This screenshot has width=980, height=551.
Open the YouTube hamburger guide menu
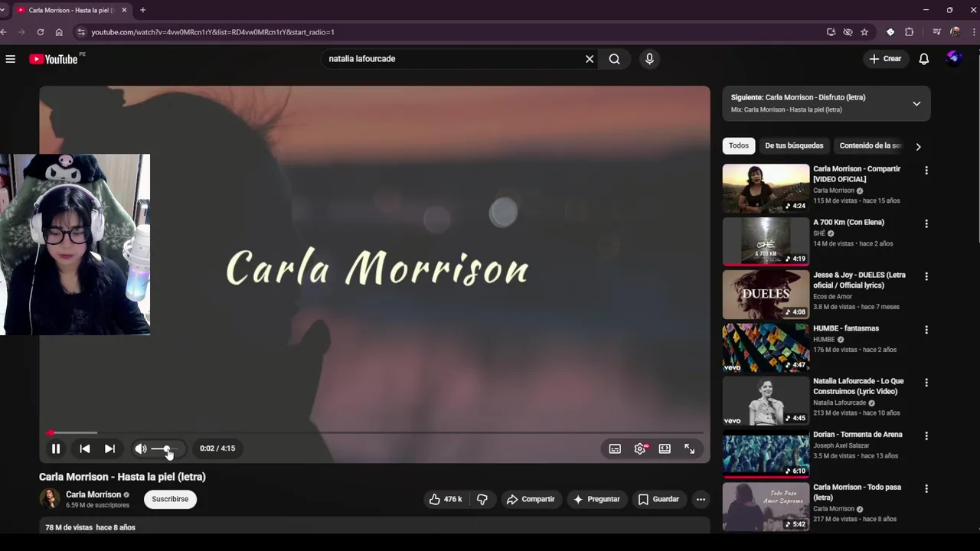11,59
